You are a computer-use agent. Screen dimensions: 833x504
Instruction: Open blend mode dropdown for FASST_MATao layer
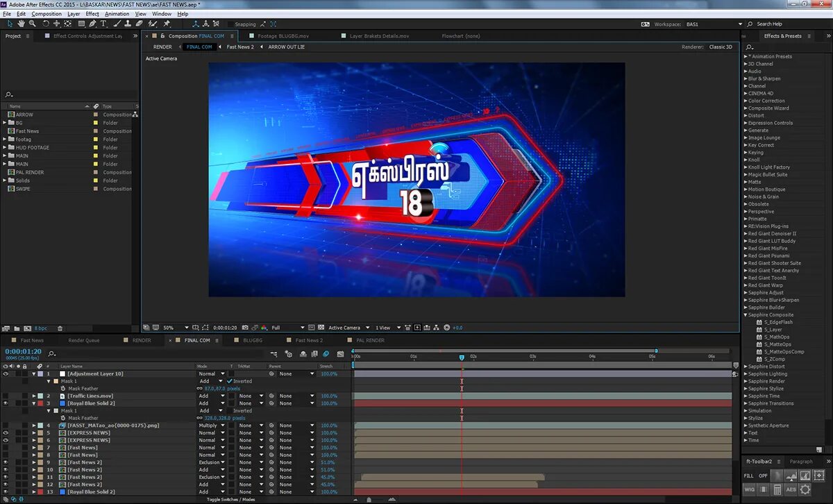[210, 426]
